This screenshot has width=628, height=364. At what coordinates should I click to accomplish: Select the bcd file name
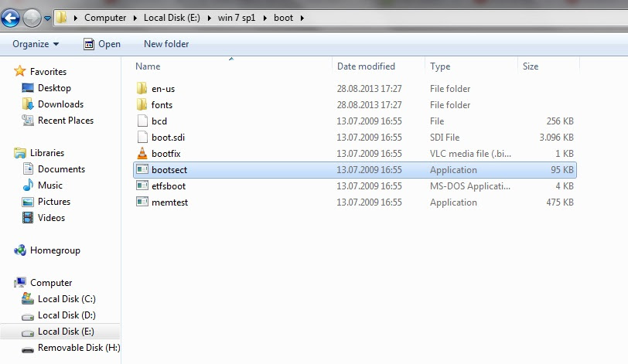coord(159,121)
